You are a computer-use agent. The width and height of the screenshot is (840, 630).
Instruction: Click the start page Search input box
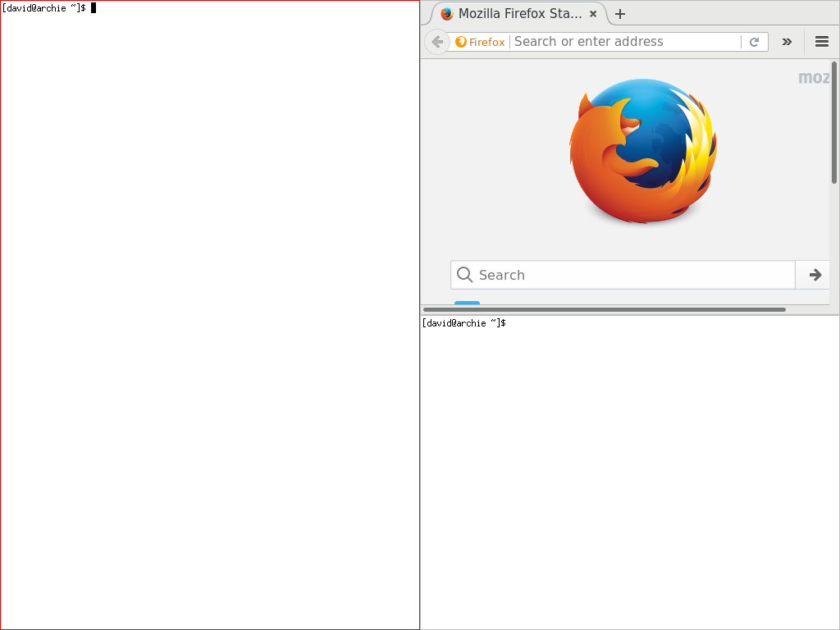coord(623,275)
